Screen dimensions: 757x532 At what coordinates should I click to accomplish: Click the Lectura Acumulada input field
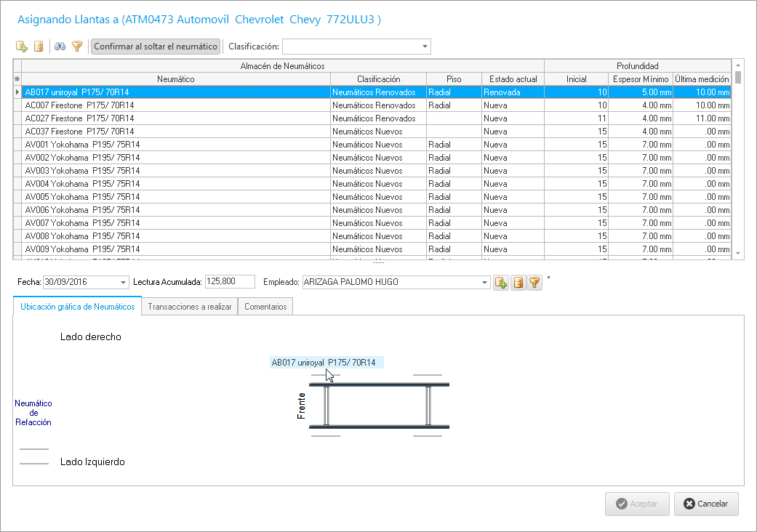coord(230,282)
